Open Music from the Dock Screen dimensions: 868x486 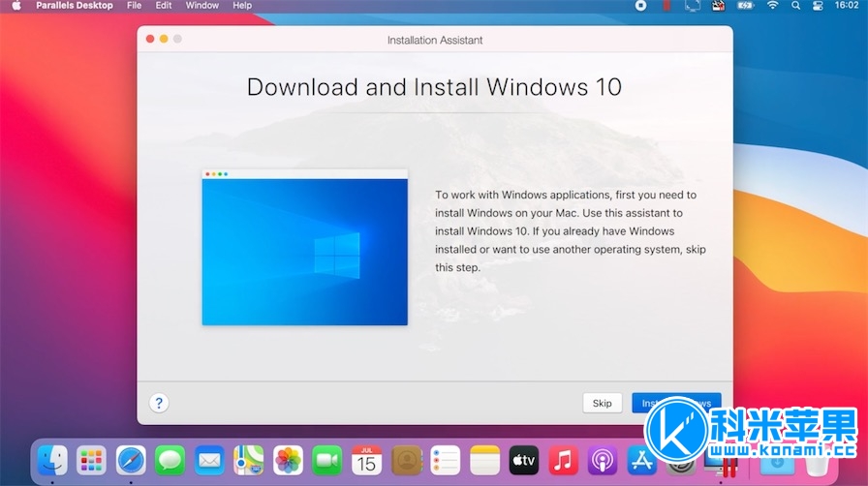tap(563, 461)
